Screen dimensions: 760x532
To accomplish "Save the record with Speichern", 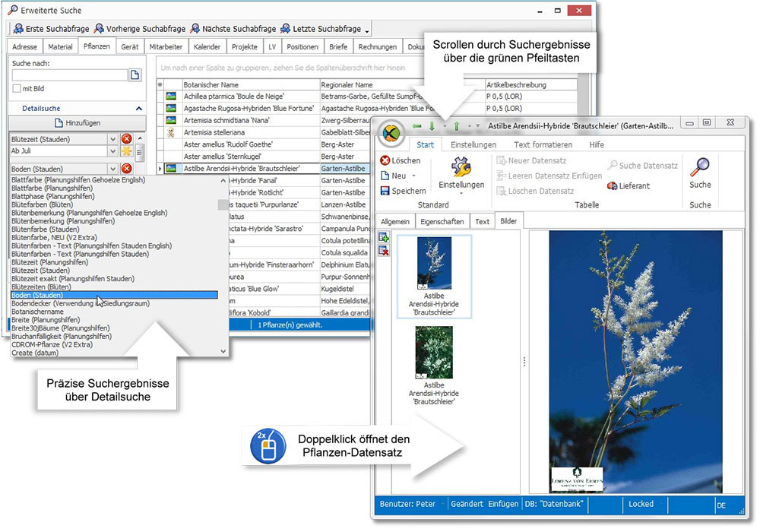I will click(385, 192).
